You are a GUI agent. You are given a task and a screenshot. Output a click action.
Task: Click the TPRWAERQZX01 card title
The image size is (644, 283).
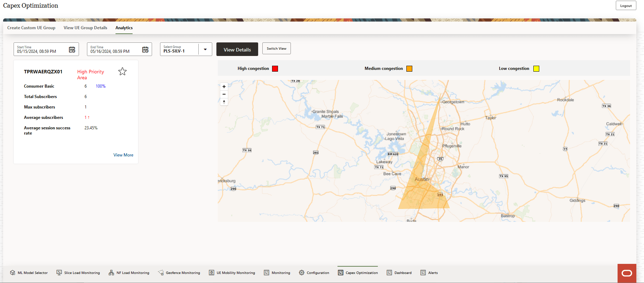43,72
